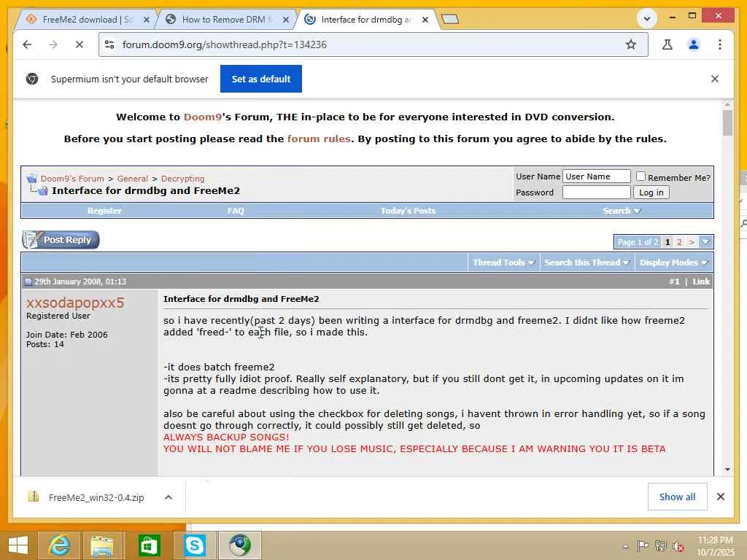This screenshot has width=747, height=560.
Task: Go to Doom9's Forum breadcrumb
Action: (x=72, y=179)
